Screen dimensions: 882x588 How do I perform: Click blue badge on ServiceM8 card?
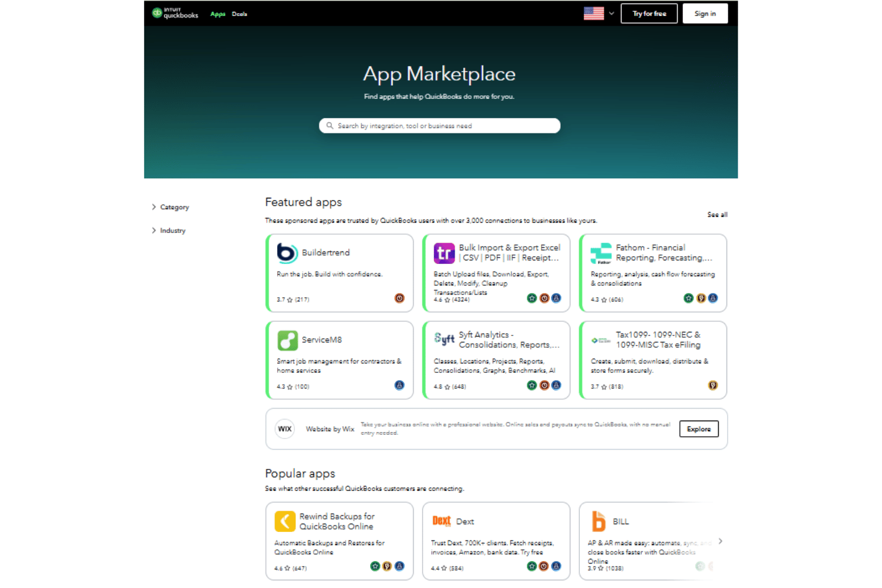coord(399,385)
